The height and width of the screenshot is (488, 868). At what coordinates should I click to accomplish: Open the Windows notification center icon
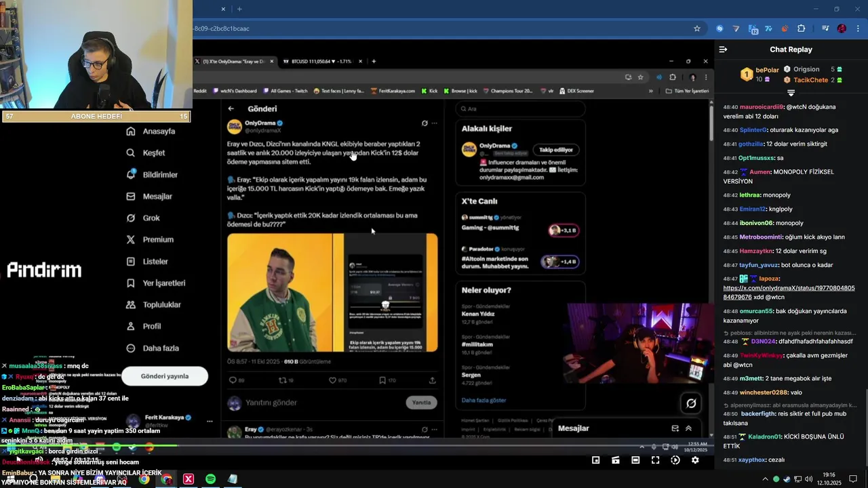click(x=854, y=479)
